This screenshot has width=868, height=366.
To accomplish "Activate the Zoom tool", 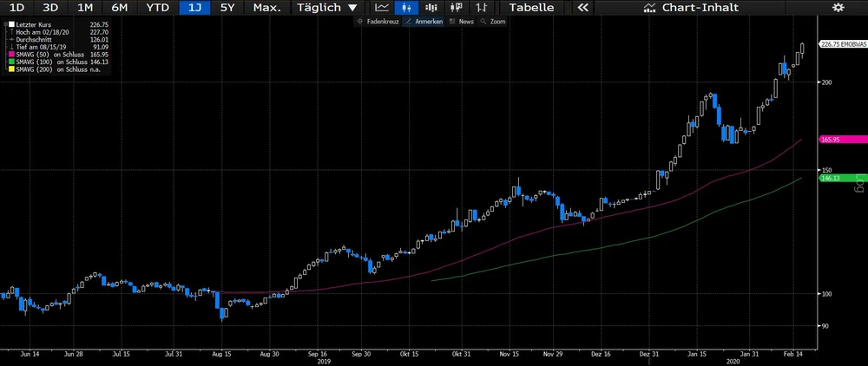I will tap(493, 21).
